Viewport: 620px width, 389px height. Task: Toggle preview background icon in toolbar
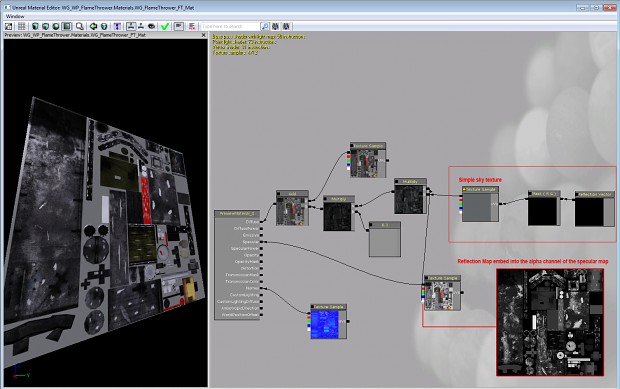(x=9, y=26)
